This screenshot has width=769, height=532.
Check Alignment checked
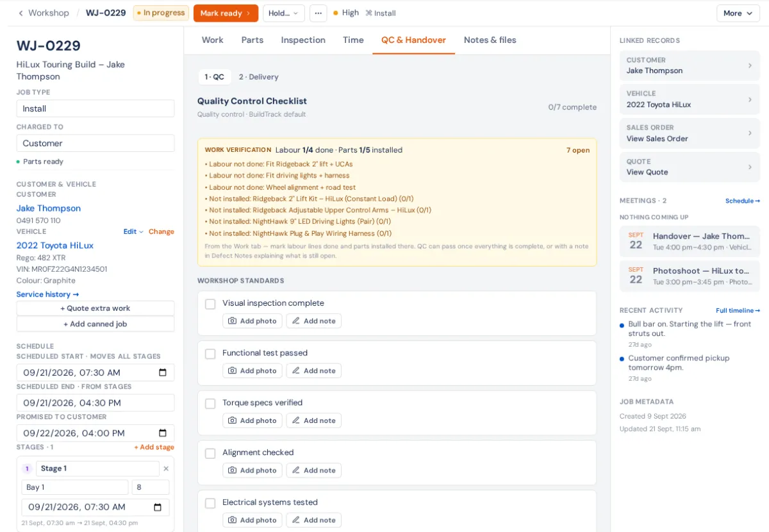tap(210, 453)
